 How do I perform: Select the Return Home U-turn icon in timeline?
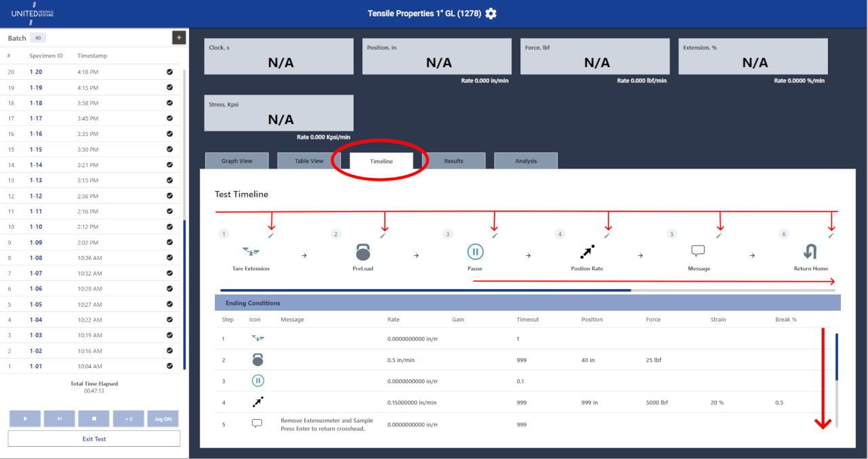810,252
